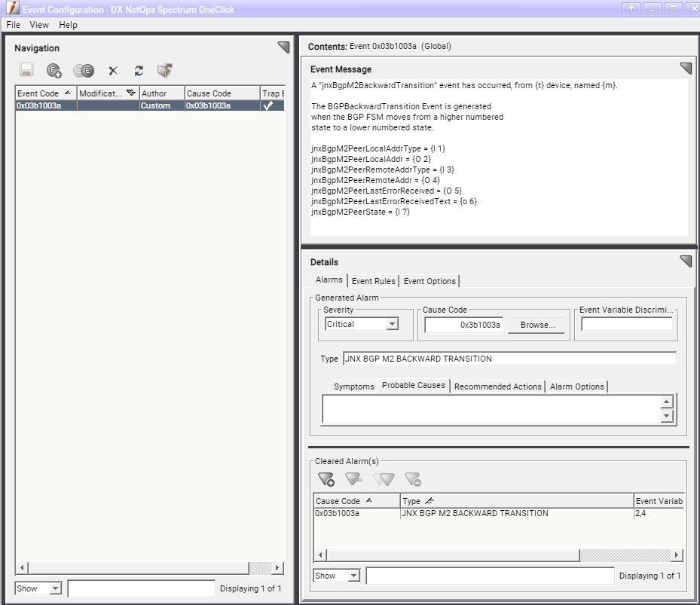Switch to the Event Rules tab
The width and height of the screenshot is (700, 605).
374,281
